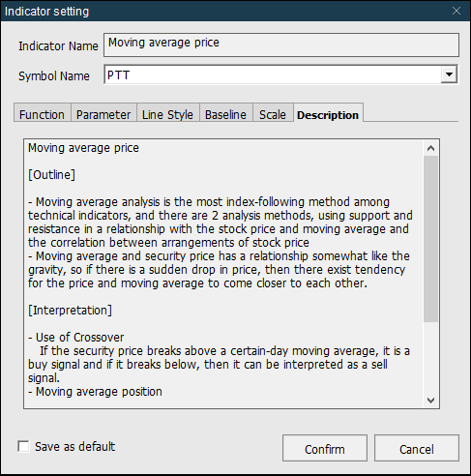Viewport: 471px width, 476px height.
Task: Confirm the indicator settings
Action: (x=325, y=449)
